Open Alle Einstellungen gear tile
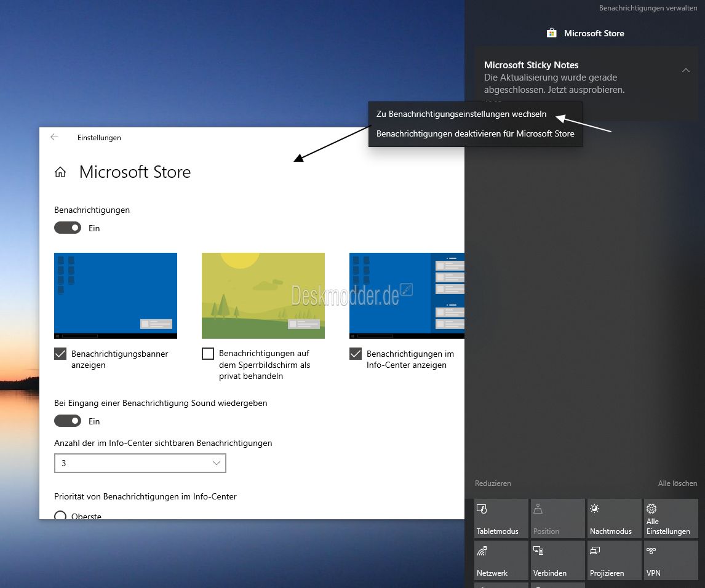 (671, 518)
